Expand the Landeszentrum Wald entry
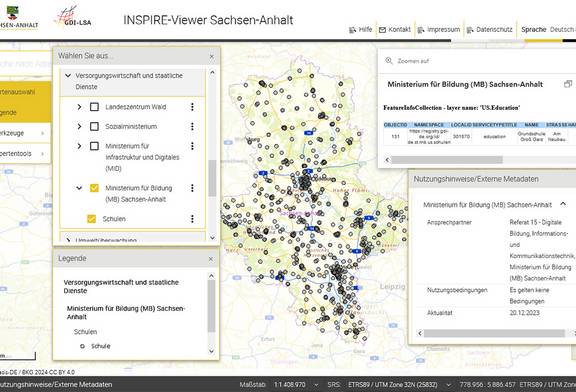Screen dimensions: 576x392 pyautogui.click(x=79, y=107)
